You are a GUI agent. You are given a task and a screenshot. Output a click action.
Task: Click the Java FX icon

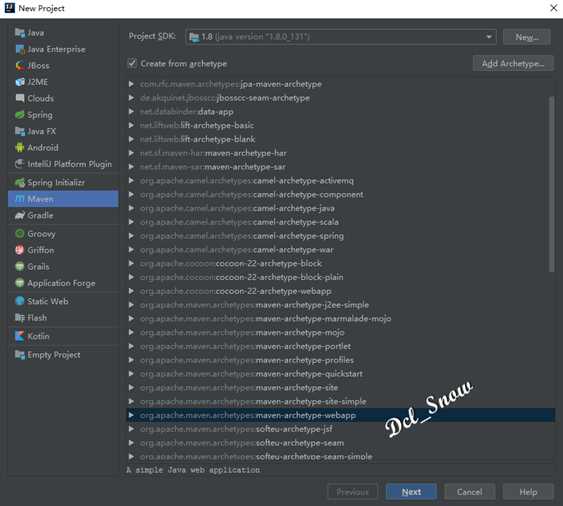[20, 131]
